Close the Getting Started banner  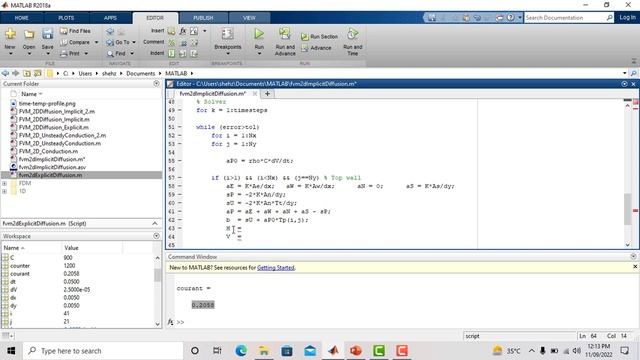point(635,267)
